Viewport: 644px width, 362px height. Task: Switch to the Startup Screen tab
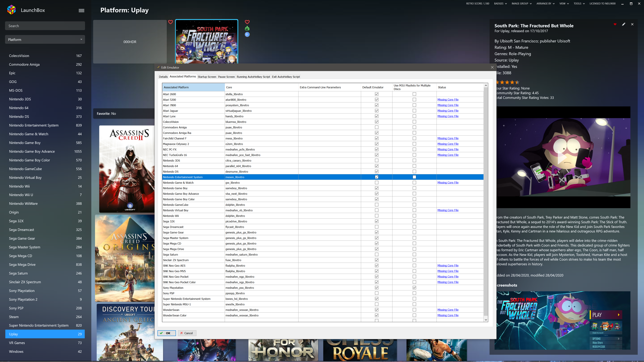[207, 77]
